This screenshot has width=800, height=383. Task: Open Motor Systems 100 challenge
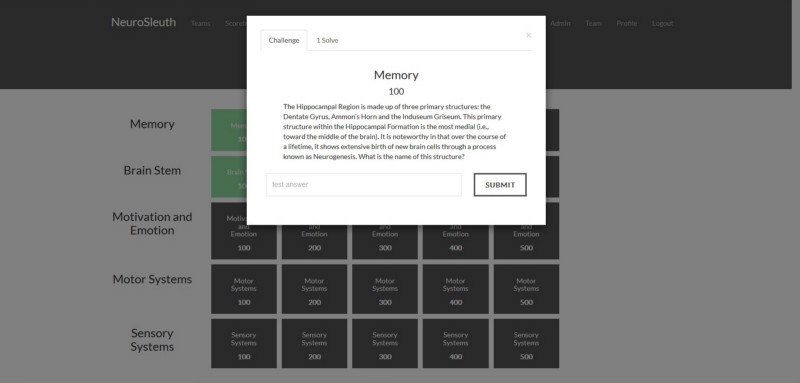pyautogui.click(x=244, y=289)
